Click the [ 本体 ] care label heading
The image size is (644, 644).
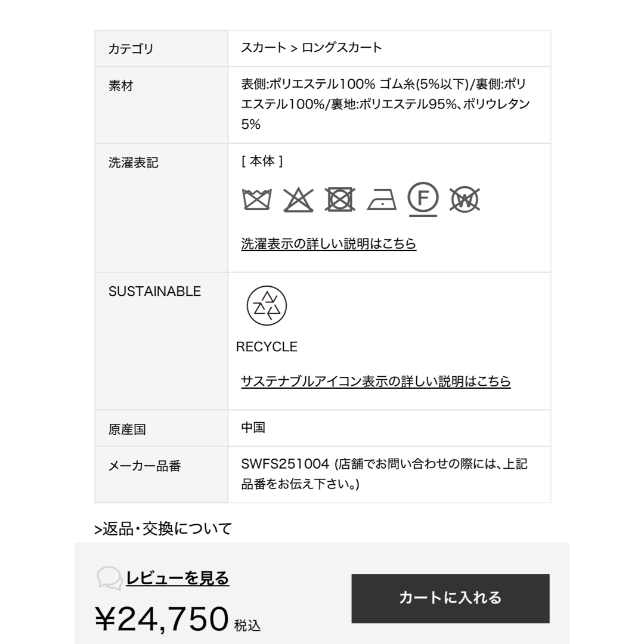[x=262, y=161]
